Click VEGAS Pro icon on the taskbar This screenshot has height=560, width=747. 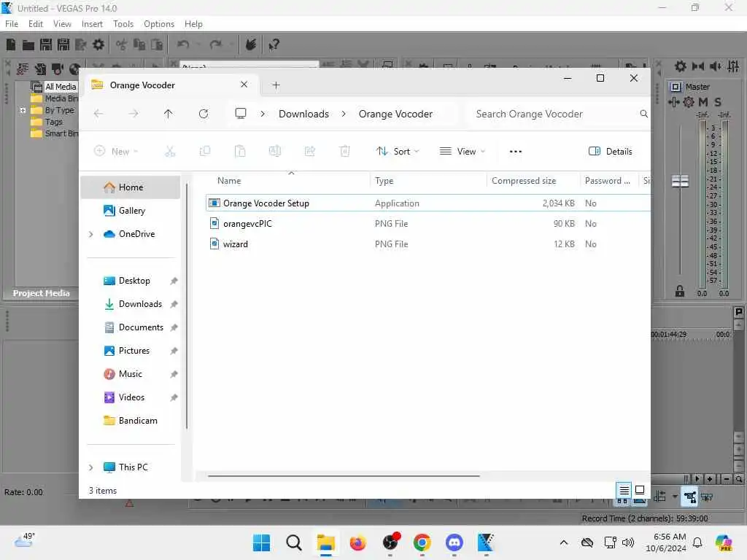coord(486,542)
